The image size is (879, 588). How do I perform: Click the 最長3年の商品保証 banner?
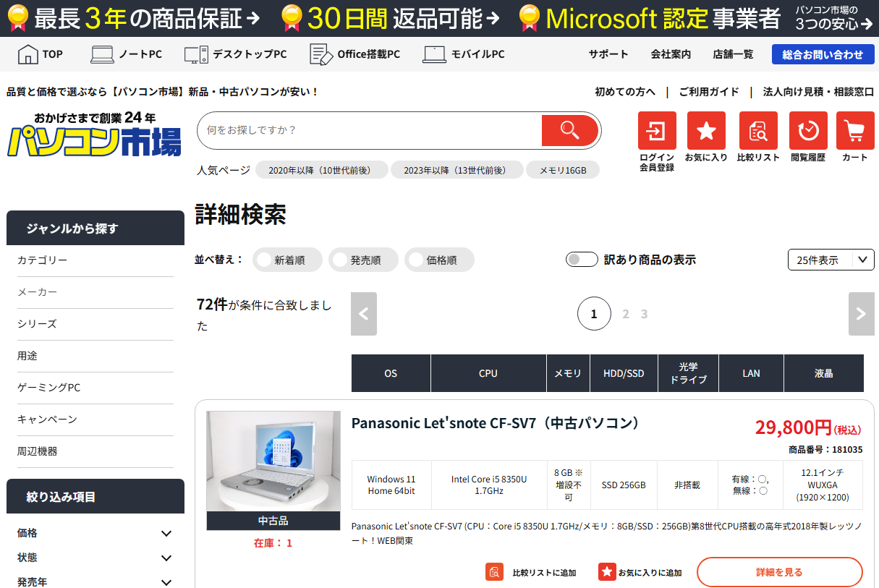coord(133,18)
